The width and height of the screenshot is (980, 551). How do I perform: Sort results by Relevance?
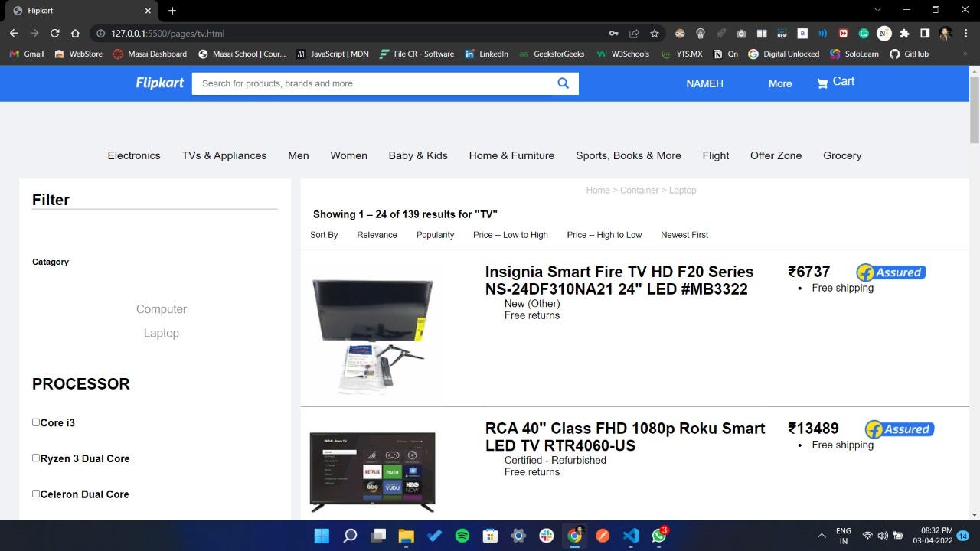coord(377,235)
